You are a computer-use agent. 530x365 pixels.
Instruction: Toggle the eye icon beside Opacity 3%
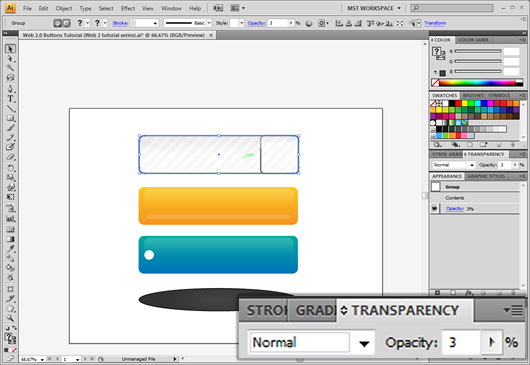435,209
